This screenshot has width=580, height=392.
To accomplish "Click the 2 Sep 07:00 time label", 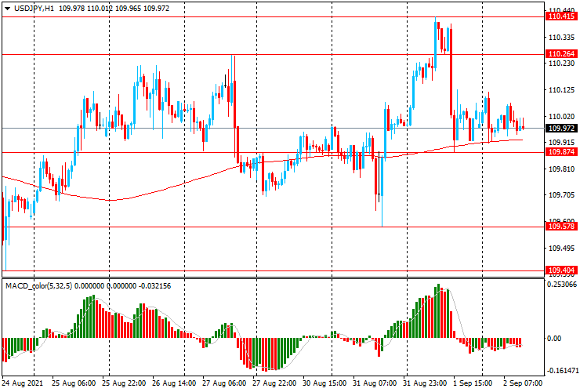I will point(523,383).
